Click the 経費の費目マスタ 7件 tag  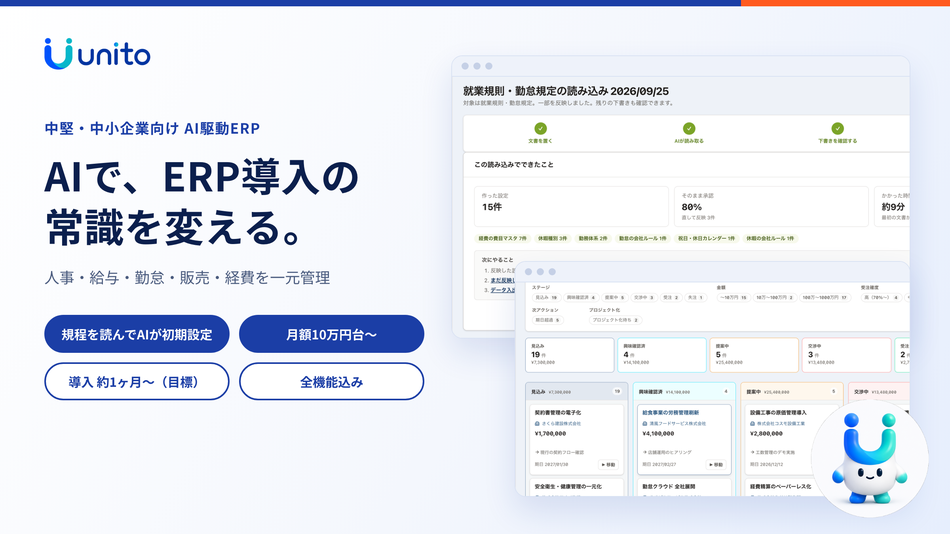click(x=502, y=239)
